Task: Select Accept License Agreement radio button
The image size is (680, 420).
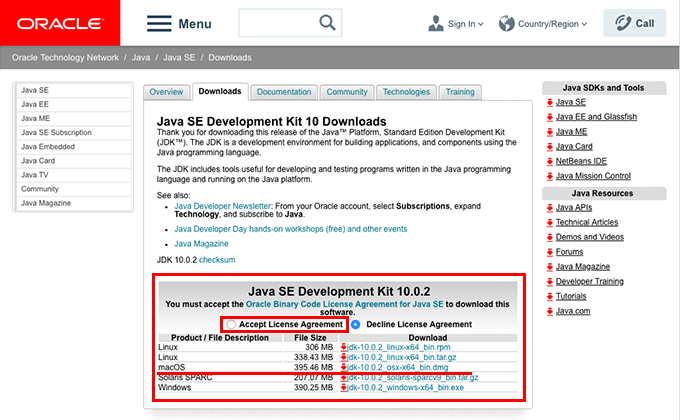Action: [x=231, y=325]
